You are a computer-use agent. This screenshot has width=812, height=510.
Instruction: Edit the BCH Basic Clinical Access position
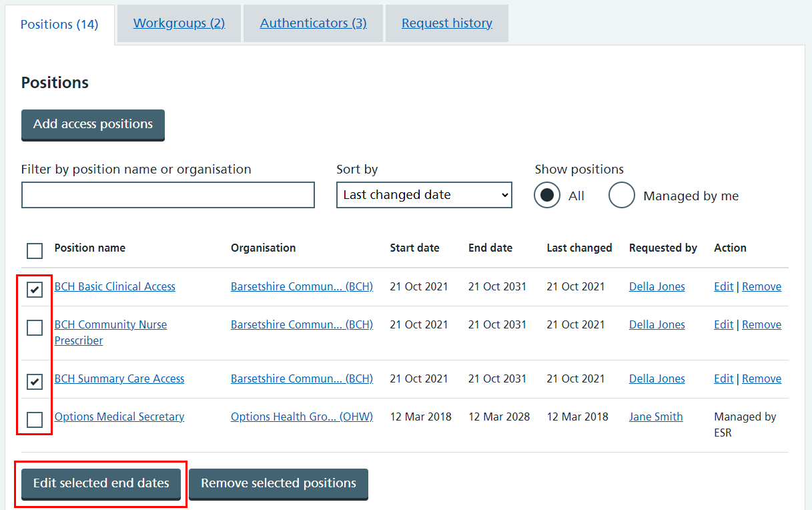(x=723, y=286)
